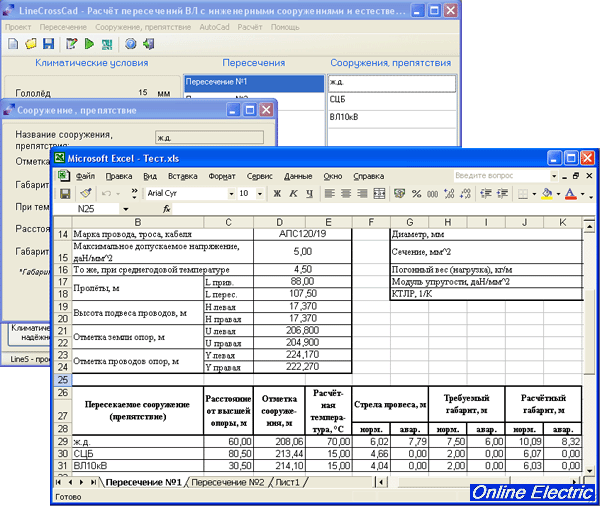The height and width of the screenshot is (506, 600).
Task: Select sheet tab Пересечение №1
Action: pos(143,482)
